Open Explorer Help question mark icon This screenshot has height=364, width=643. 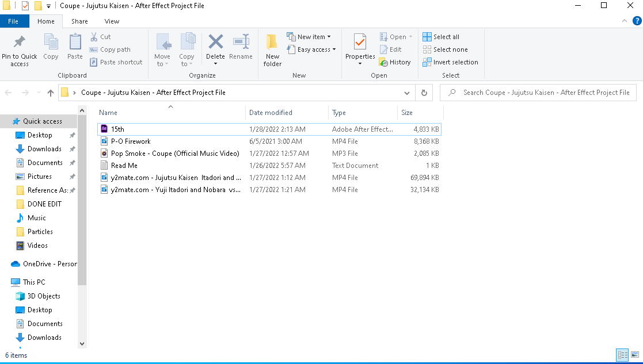click(637, 21)
